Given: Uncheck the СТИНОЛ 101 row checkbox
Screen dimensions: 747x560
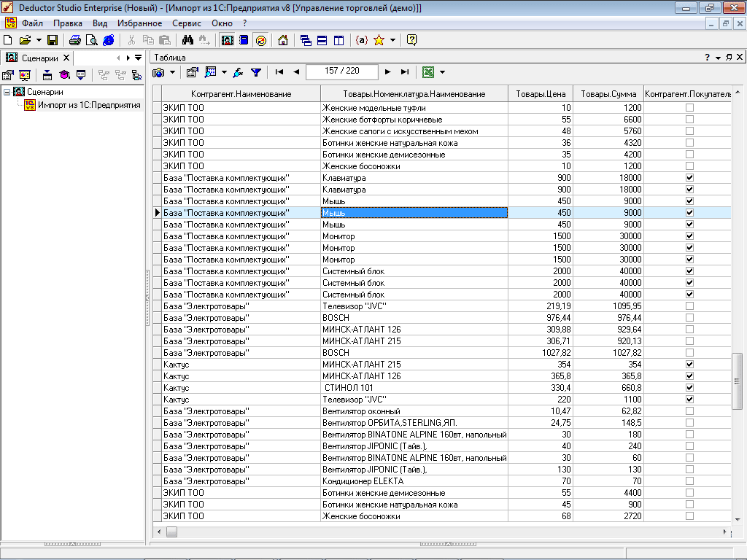Looking at the screenshot, I should [689, 388].
